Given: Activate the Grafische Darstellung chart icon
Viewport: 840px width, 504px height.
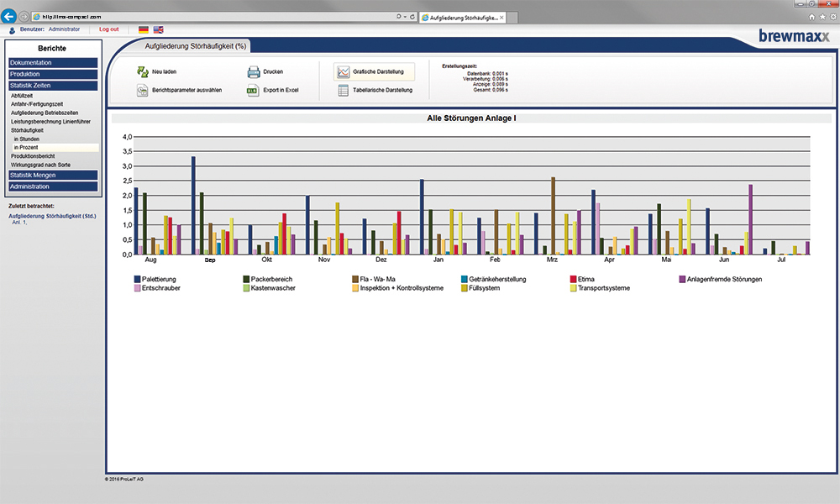Looking at the screenshot, I should click(343, 71).
